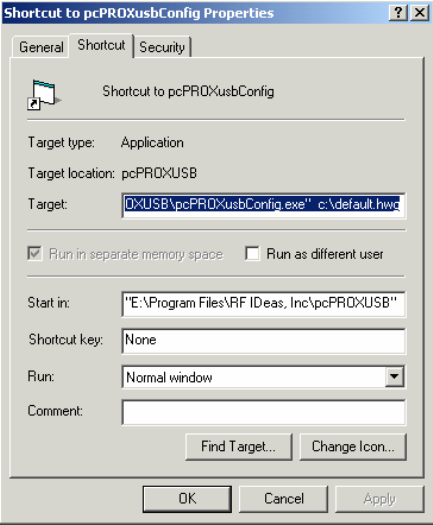Close the Properties dialog with X
This screenshot has height=525, width=433.
click(420, 13)
